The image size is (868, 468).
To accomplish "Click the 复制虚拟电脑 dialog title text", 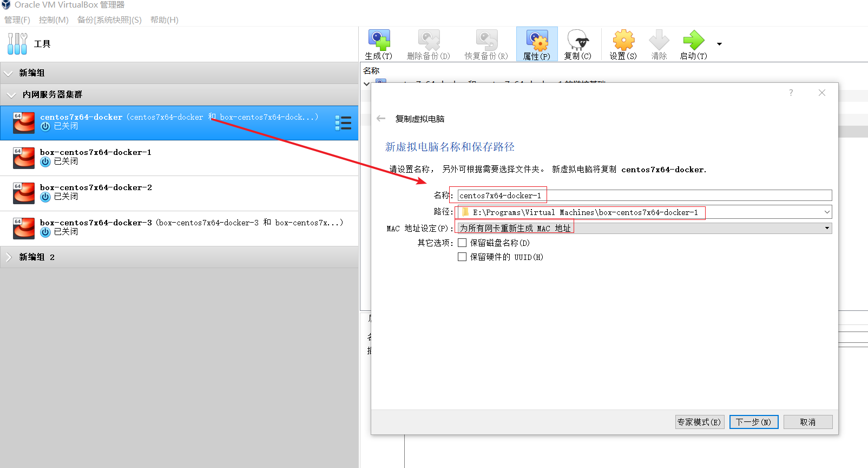I will click(420, 119).
